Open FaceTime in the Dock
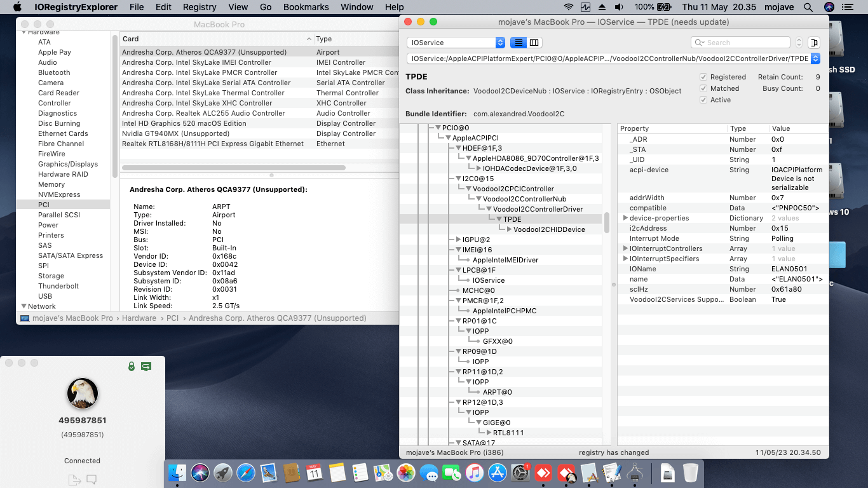This screenshot has width=868, height=488. 452,473
